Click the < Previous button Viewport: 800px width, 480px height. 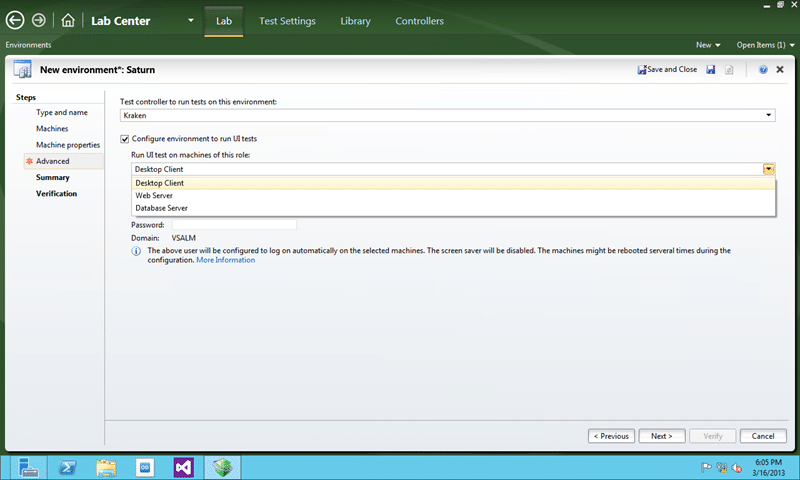(611, 436)
